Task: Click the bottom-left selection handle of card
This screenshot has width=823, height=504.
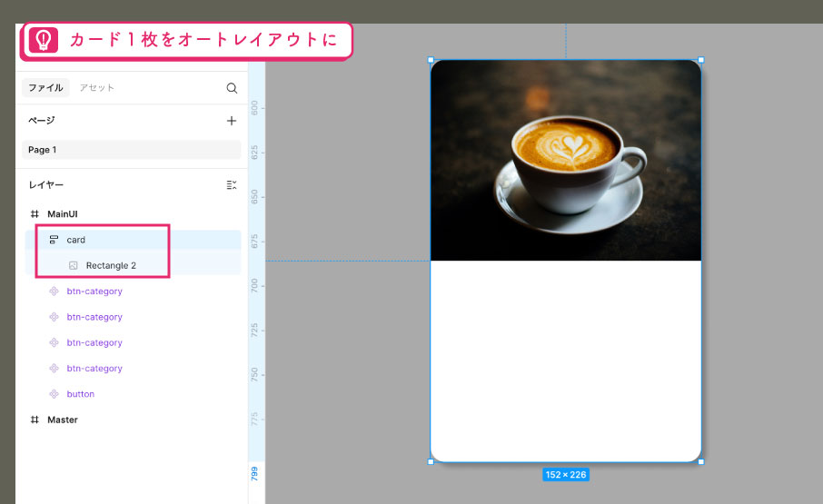Action: coord(431,462)
